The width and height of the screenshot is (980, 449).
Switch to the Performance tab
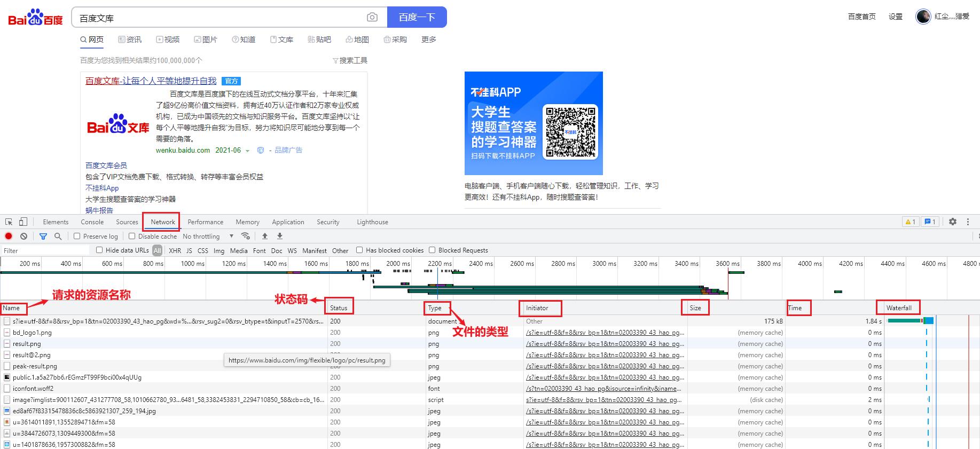pyautogui.click(x=206, y=222)
